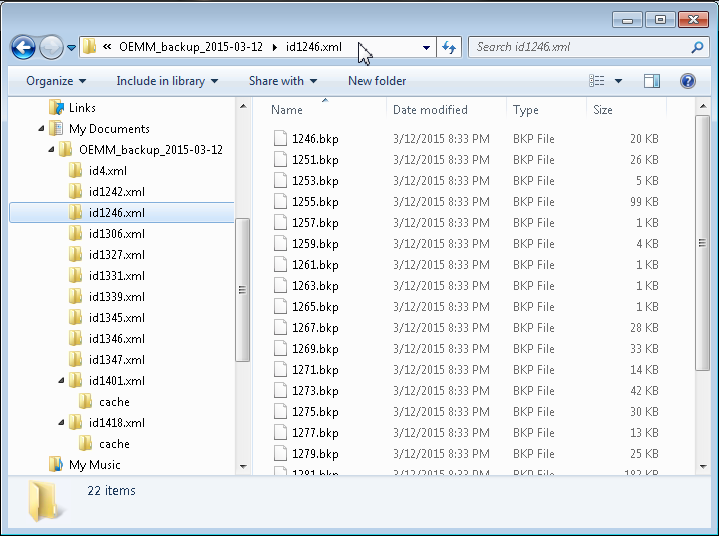The width and height of the screenshot is (719, 536).
Task: Click the file list scrollbar thumb
Action: 702,243
